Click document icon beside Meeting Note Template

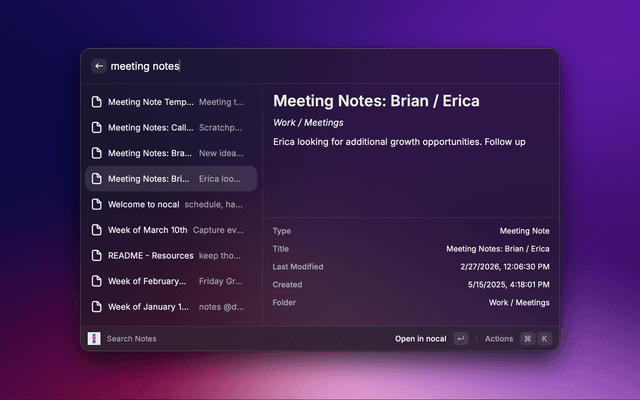[x=97, y=102]
